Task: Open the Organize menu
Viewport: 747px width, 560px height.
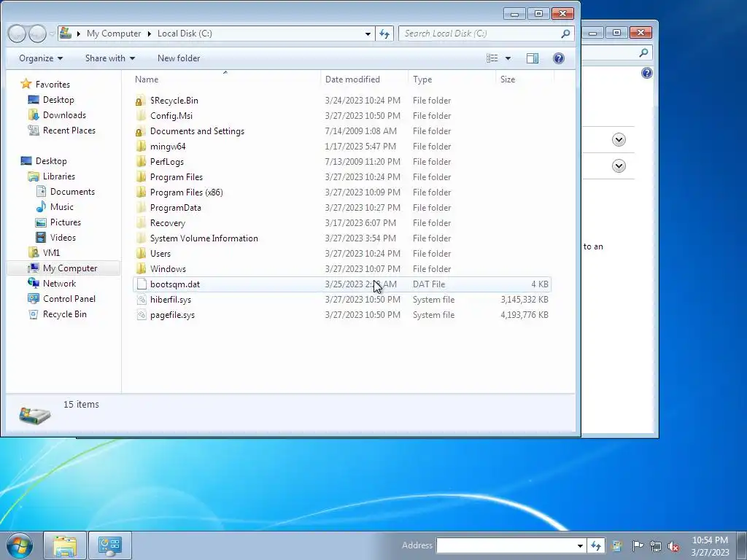Action: (x=41, y=58)
